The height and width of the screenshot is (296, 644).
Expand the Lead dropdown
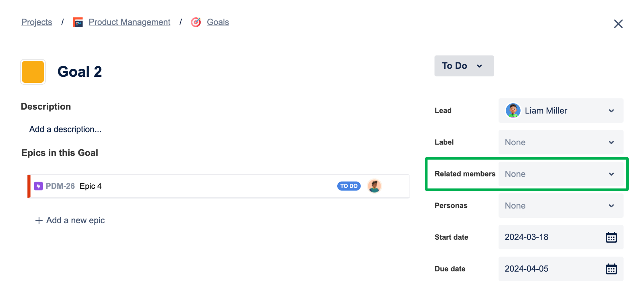click(561, 111)
